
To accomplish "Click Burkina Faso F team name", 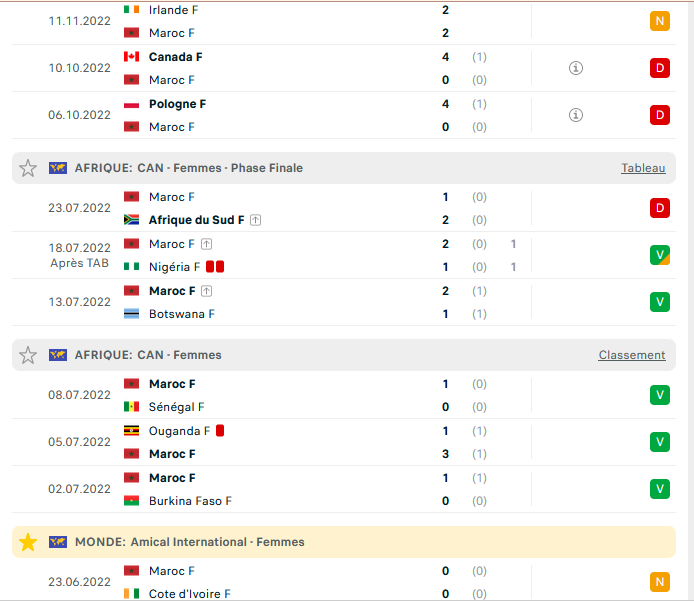I will (190, 501).
